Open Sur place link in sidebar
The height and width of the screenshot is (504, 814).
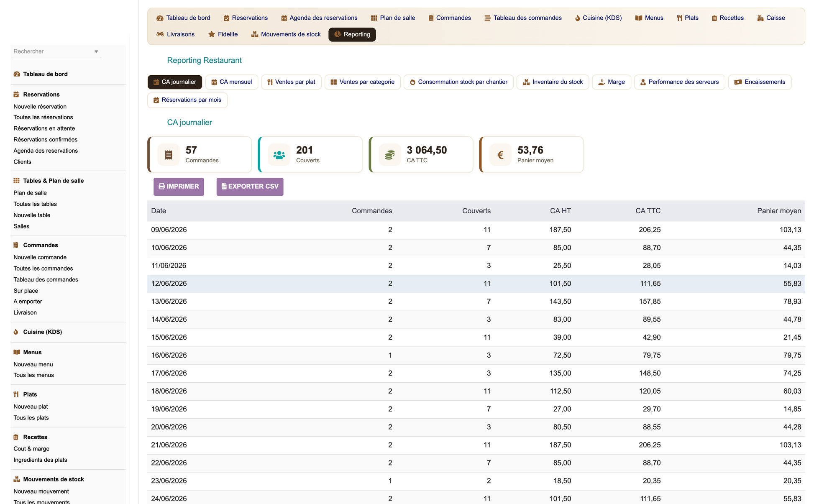[26, 291]
